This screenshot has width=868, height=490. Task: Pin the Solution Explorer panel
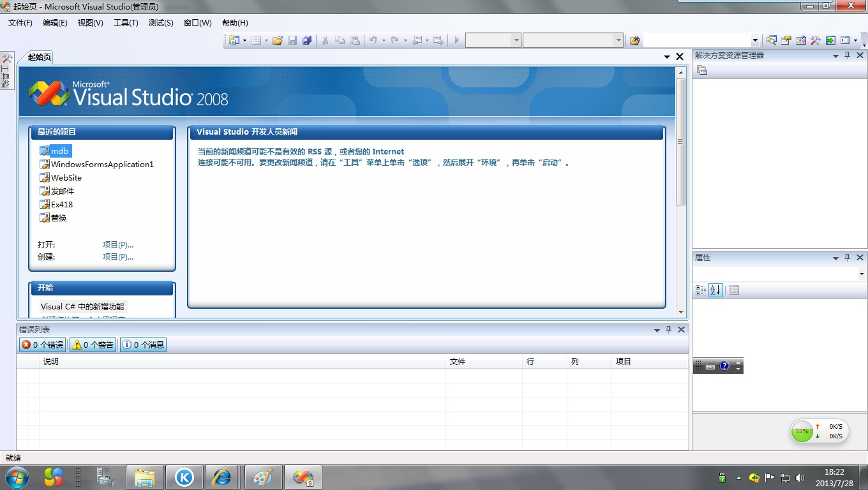click(x=848, y=56)
